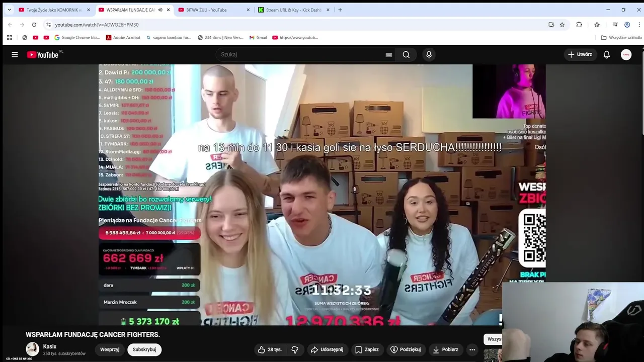Screen dimensions: 644x362
Task: Open Chrome media controls icon
Action: [x=615, y=25]
